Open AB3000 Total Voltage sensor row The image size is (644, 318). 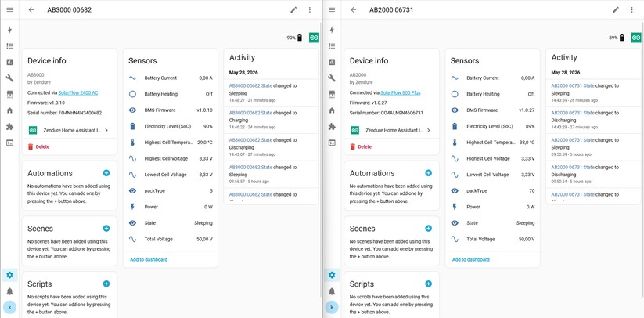(171, 239)
